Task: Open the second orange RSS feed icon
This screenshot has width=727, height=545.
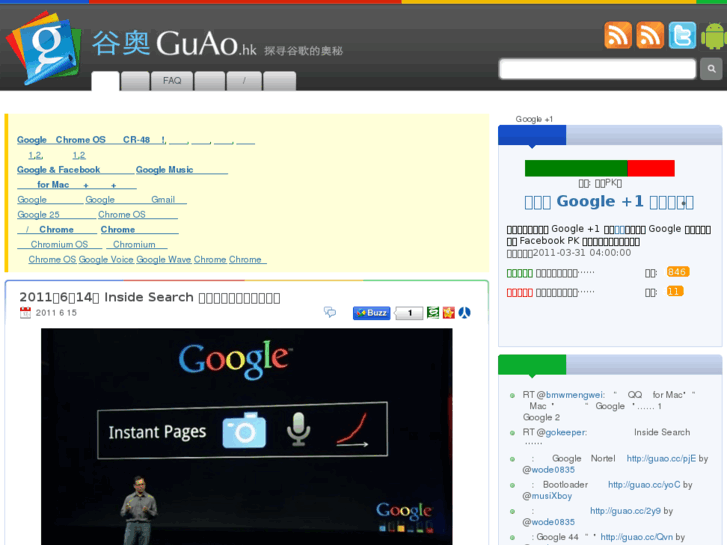Action: coord(650,35)
